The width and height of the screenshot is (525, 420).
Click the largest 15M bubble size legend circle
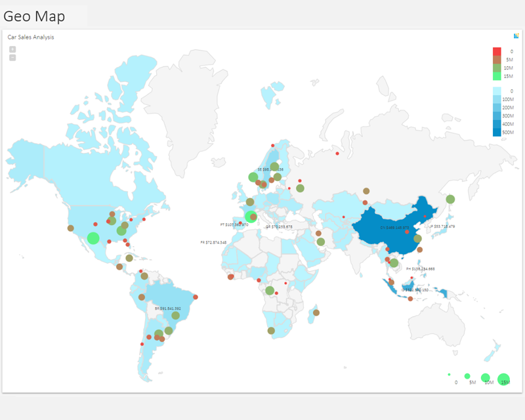pyautogui.click(x=503, y=379)
